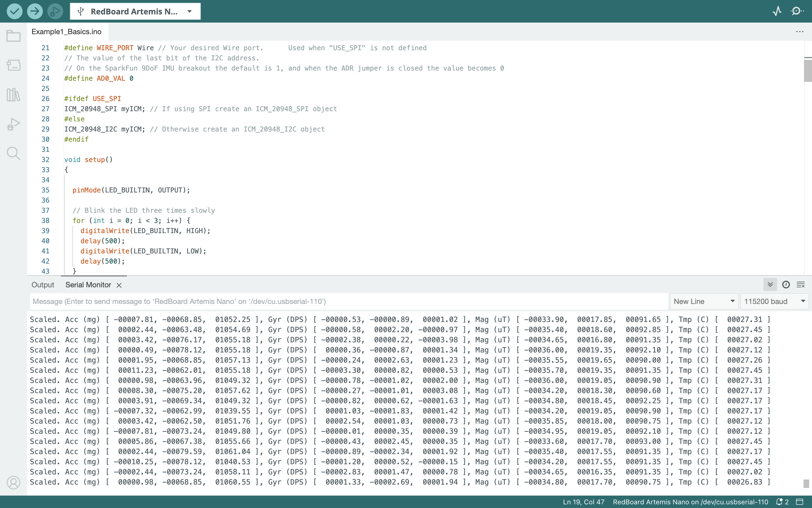The image size is (812, 508).
Task: Start debugging with the debug play icon
Action: (55, 11)
